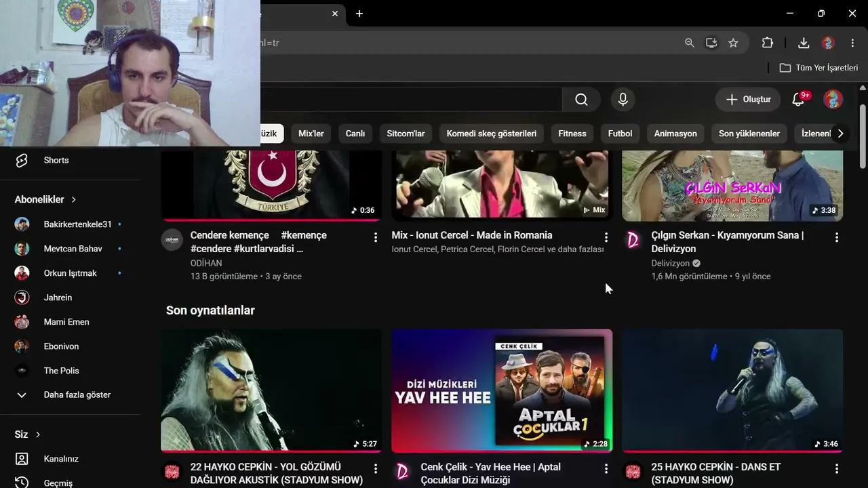
Task: Open the YouTube account avatar menu
Action: (833, 100)
